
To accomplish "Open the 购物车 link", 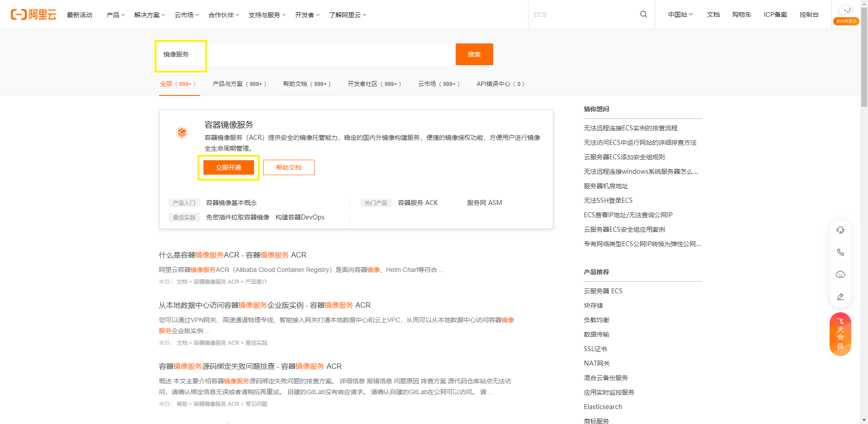I will [742, 14].
